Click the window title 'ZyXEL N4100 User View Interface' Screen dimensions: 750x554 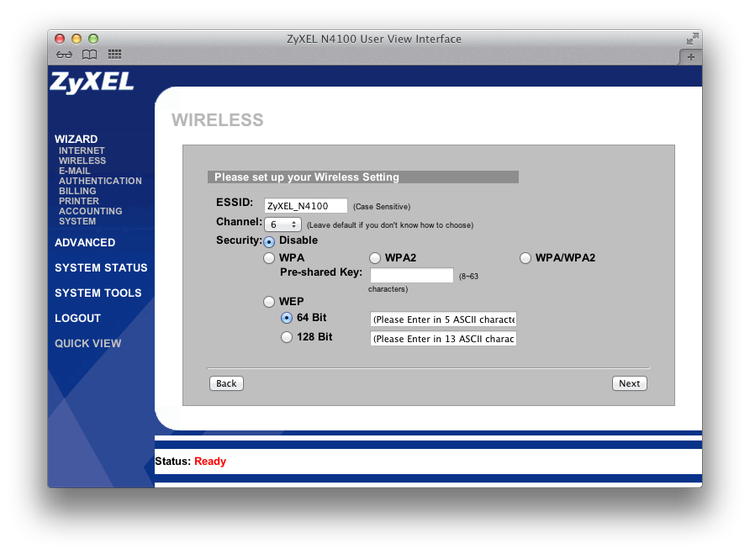(x=374, y=39)
